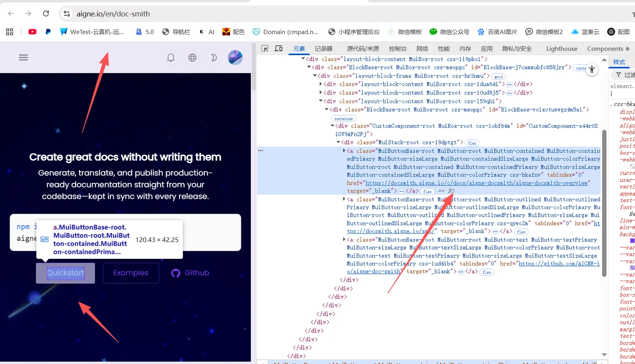
Task: Open the language globe icon
Action: click(192, 58)
